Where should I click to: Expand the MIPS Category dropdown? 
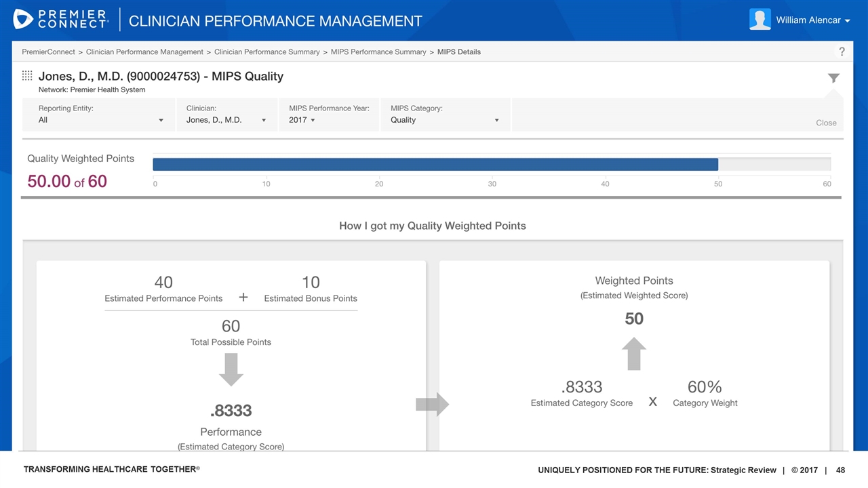[446, 115]
